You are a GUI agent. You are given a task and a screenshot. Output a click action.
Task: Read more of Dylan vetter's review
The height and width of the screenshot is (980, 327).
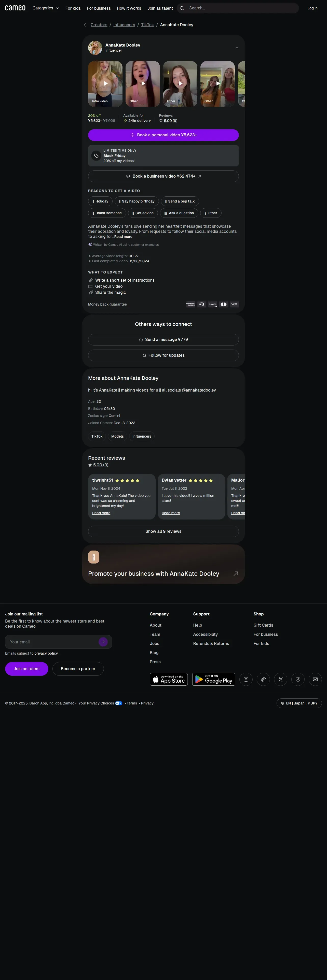pyautogui.click(x=171, y=513)
